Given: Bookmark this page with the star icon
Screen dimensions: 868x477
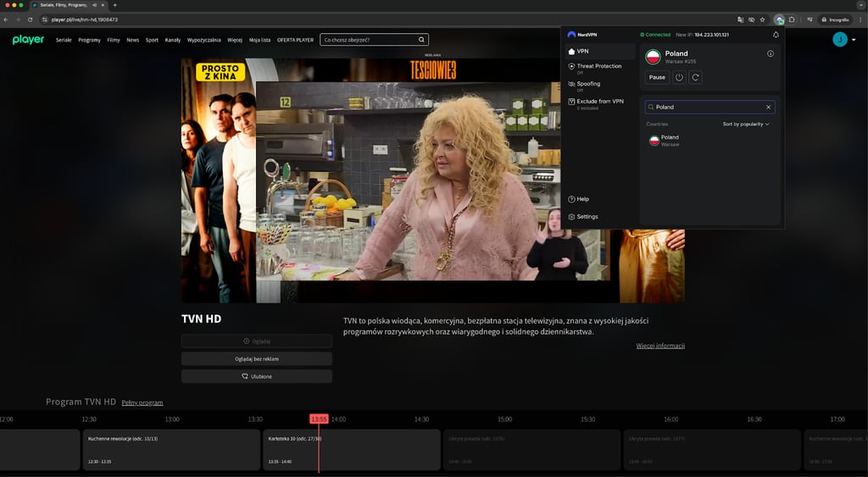Looking at the screenshot, I should tap(762, 19).
